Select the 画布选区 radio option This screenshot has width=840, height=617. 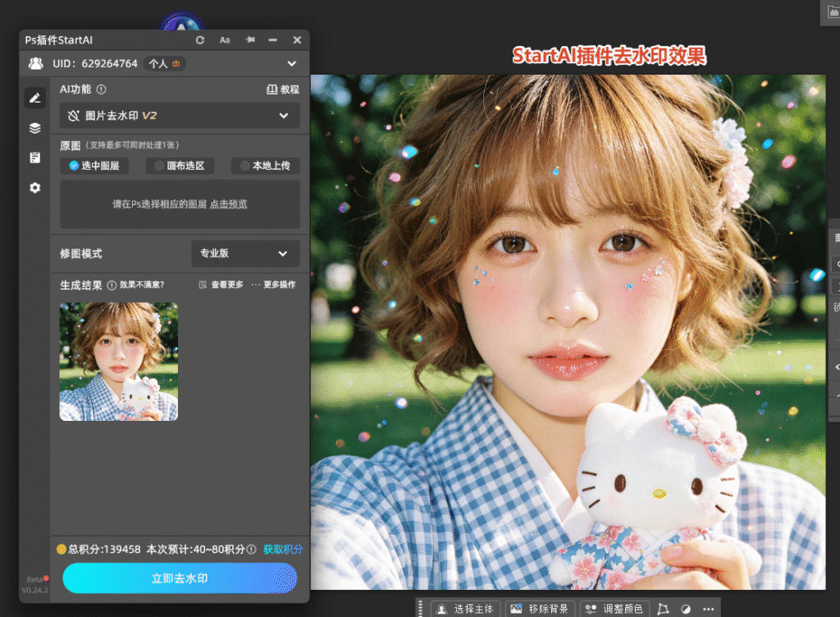[x=180, y=166]
